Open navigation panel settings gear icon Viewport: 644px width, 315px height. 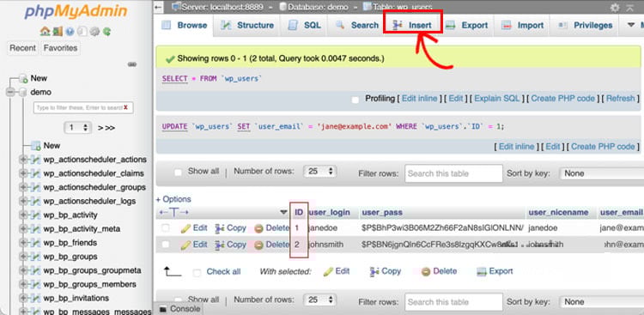(x=94, y=31)
